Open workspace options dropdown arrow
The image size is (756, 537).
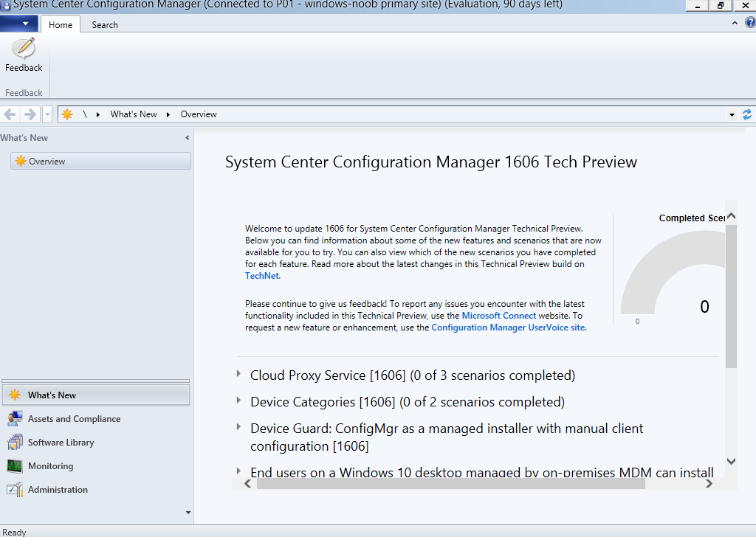(x=188, y=513)
